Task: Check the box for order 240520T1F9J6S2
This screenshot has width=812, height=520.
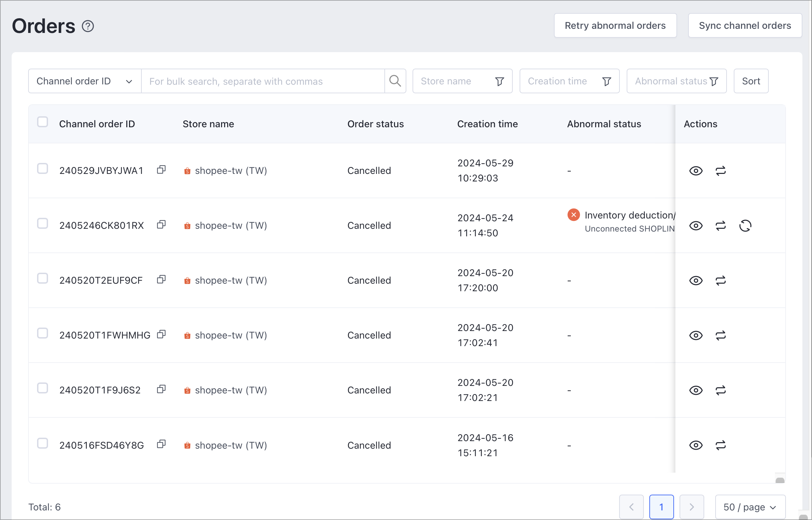Action: (x=43, y=388)
